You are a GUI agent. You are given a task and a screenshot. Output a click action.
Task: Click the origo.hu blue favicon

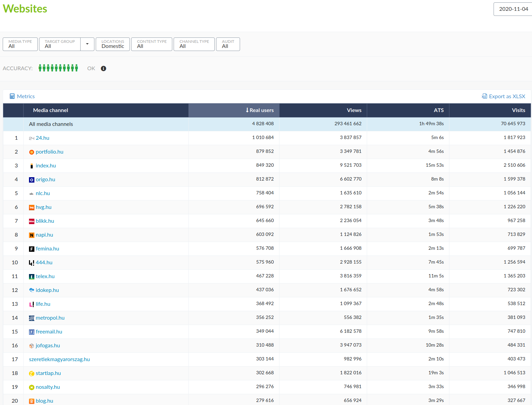[x=31, y=180]
